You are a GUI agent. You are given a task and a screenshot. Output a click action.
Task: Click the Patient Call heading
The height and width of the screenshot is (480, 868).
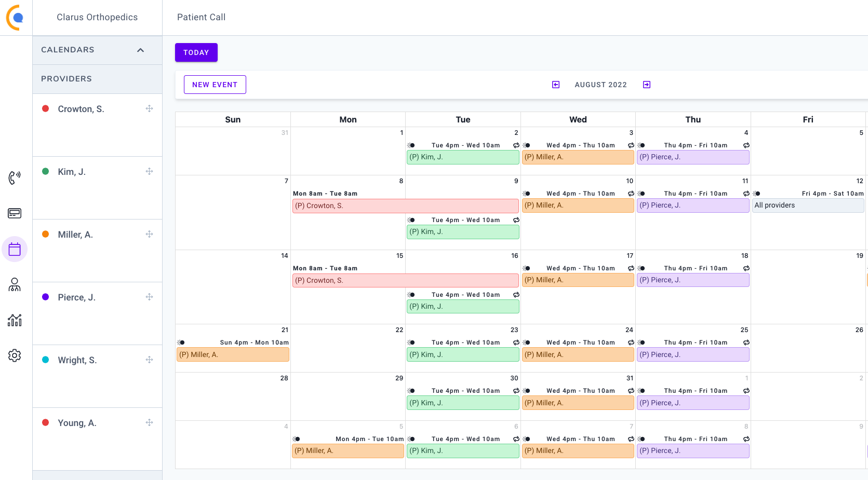point(201,17)
